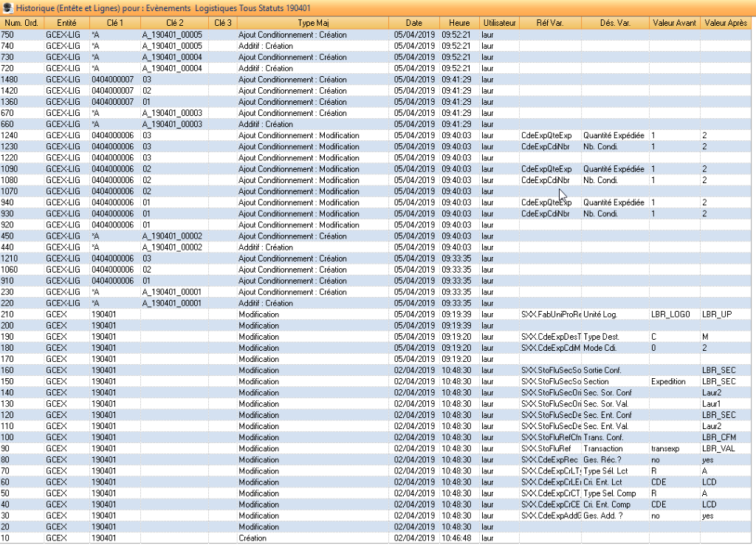Click the Expedition value in row 150

click(x=668, y=382)
